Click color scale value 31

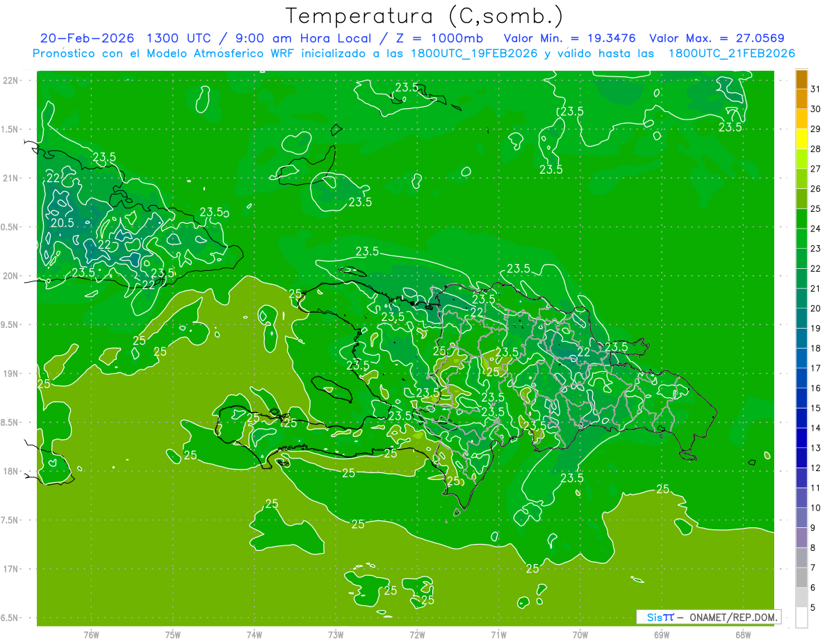(816, 88)
